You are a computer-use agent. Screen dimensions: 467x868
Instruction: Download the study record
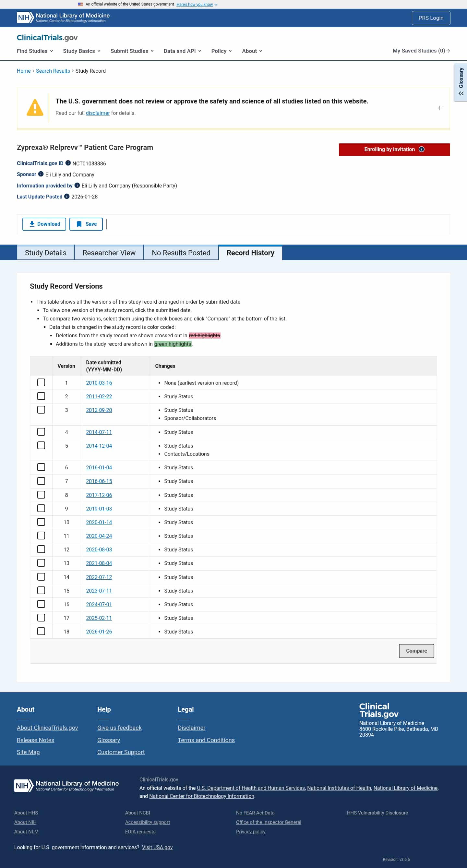(44, 224)
